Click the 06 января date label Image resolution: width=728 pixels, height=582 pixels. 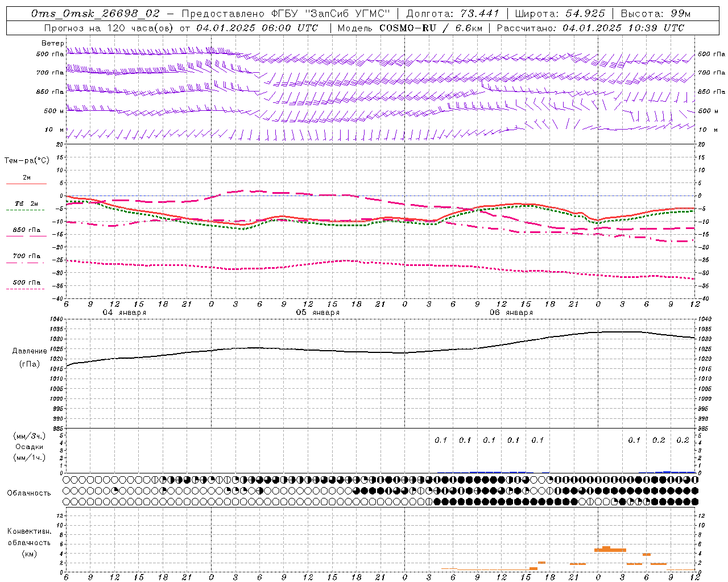(511, 313)
